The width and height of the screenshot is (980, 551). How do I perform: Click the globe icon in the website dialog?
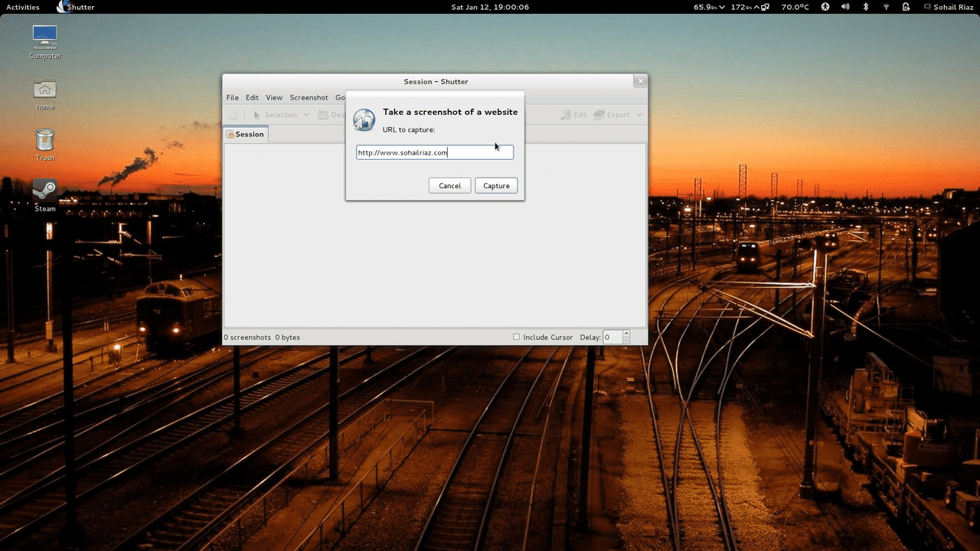click(364, 119)
